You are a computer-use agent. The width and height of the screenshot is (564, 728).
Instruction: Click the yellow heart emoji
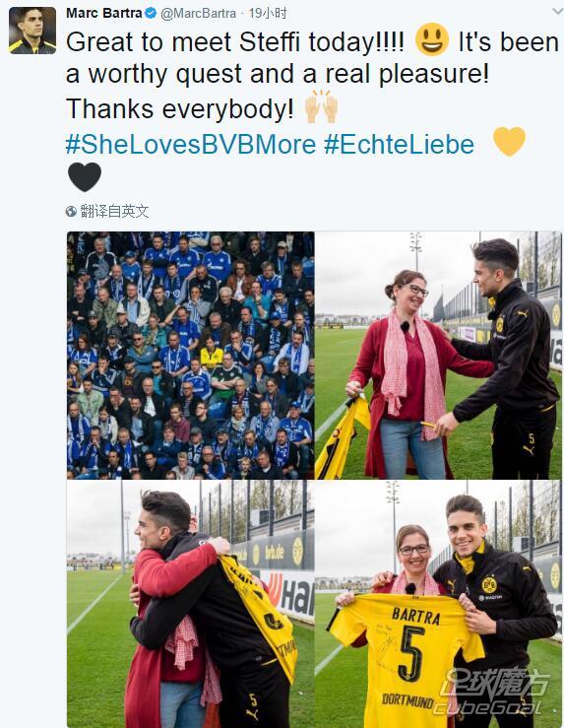509,141
